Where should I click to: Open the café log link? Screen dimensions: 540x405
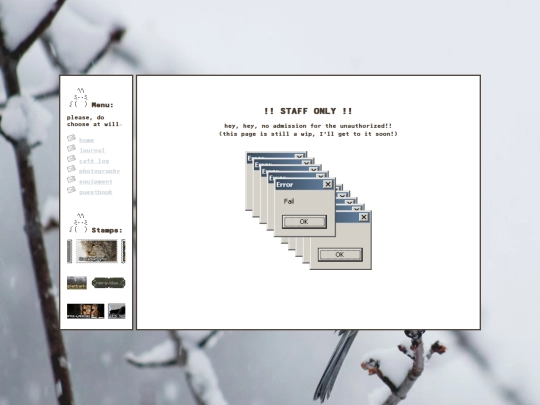(x=94, y=161)
